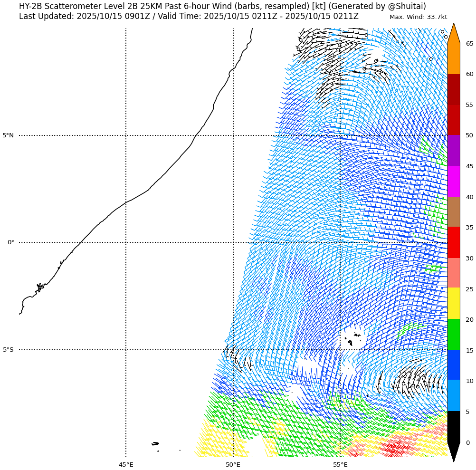Click the 5°S latitude axis label
This screenshot has height=470, width=476.
point(8,350)
